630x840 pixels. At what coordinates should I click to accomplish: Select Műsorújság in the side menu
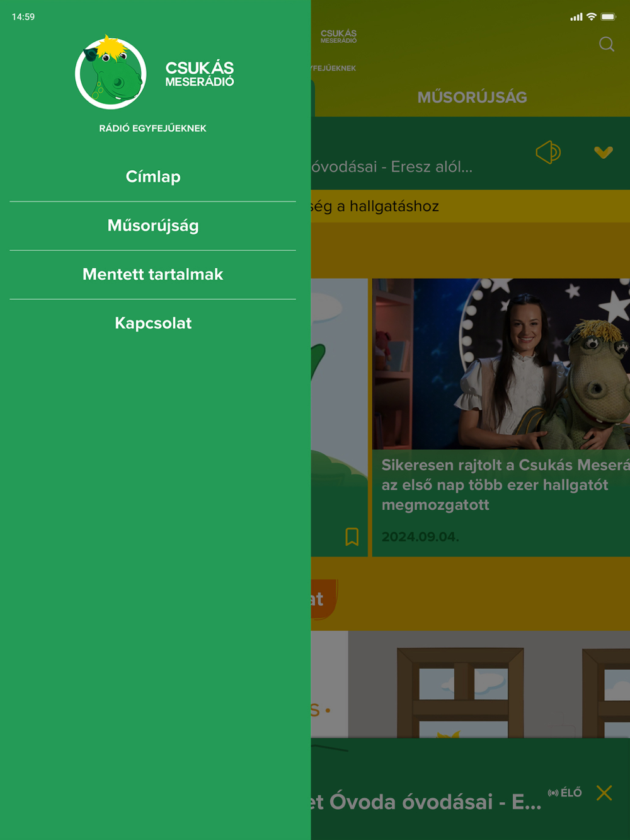153,226
